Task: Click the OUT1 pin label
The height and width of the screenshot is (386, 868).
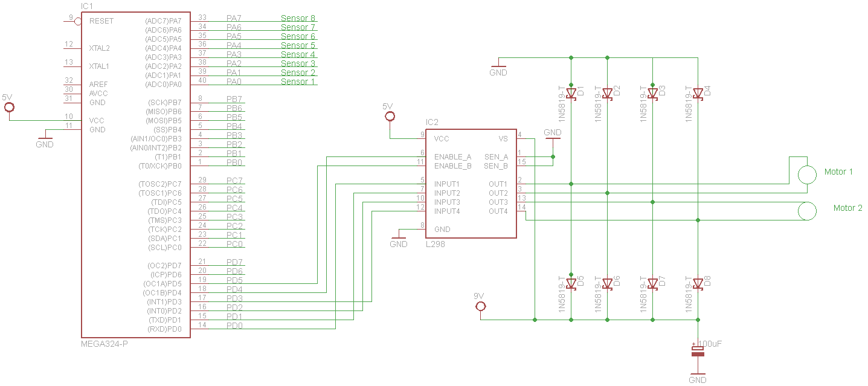Action: [x=498, y=184]
